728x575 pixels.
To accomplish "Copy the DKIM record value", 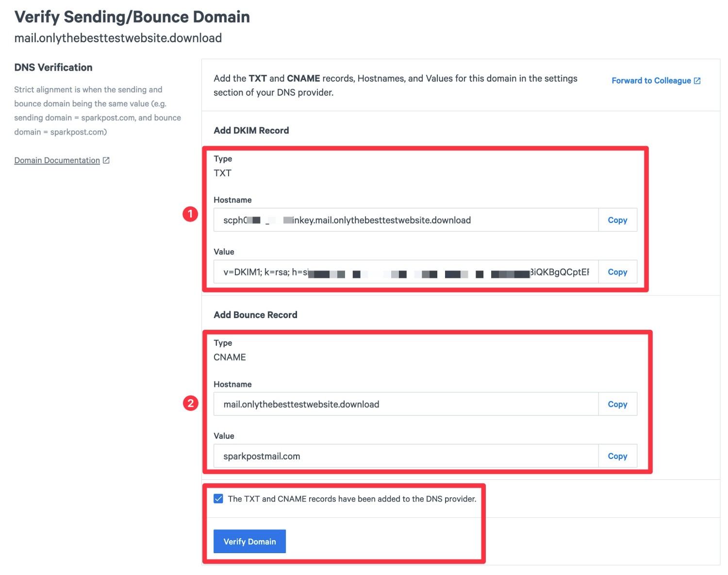I will point(617,272).
